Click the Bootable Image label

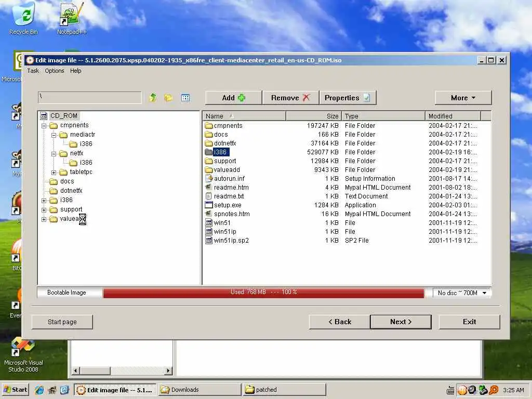66,292
